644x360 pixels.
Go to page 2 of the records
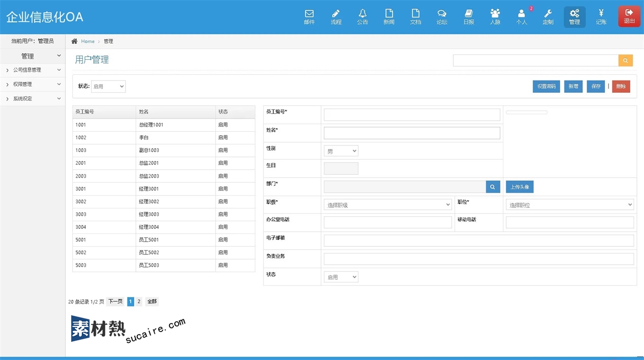(139, 302)
